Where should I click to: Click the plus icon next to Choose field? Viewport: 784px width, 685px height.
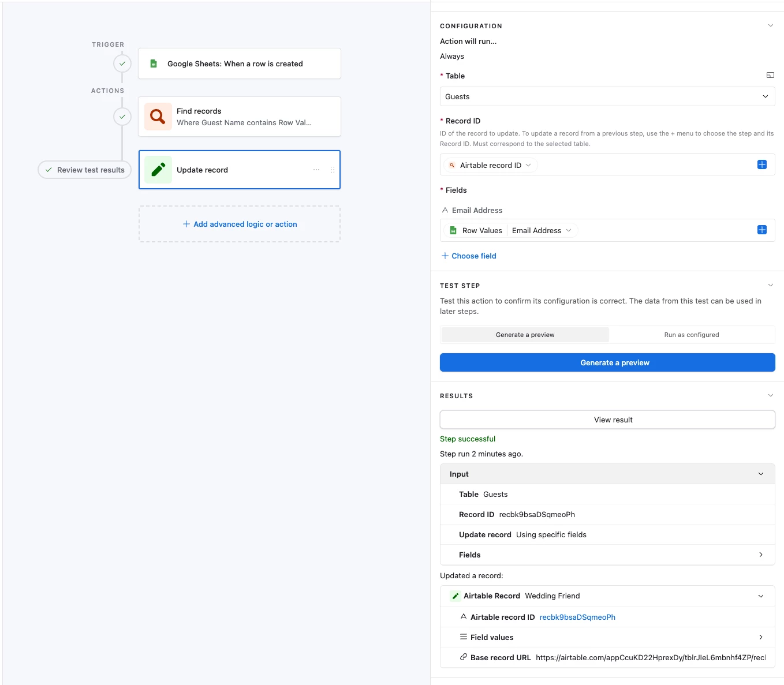point(445,256)
